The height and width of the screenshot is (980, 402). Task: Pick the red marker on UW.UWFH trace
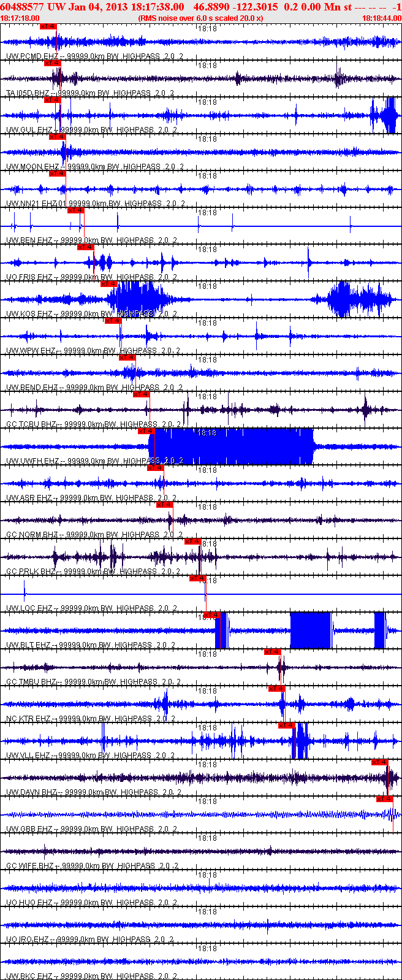pyautogui.click(x=146, y=431)
